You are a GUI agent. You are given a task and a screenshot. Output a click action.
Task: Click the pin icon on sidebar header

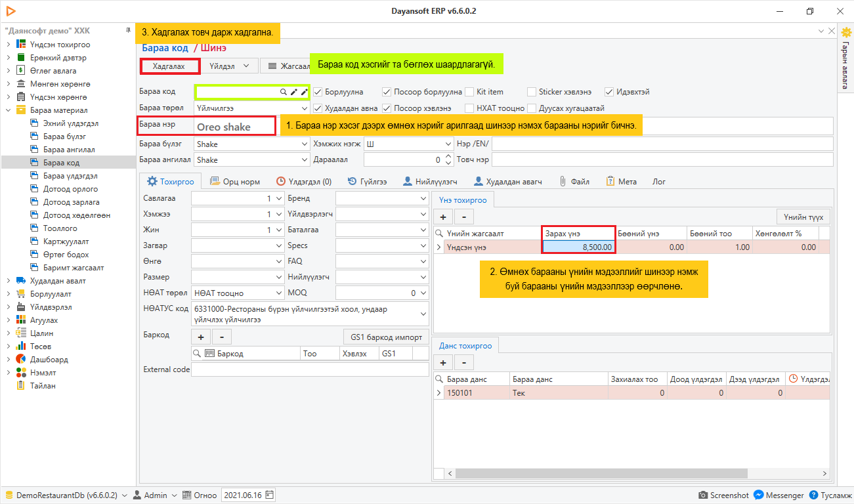click(129, 31)
